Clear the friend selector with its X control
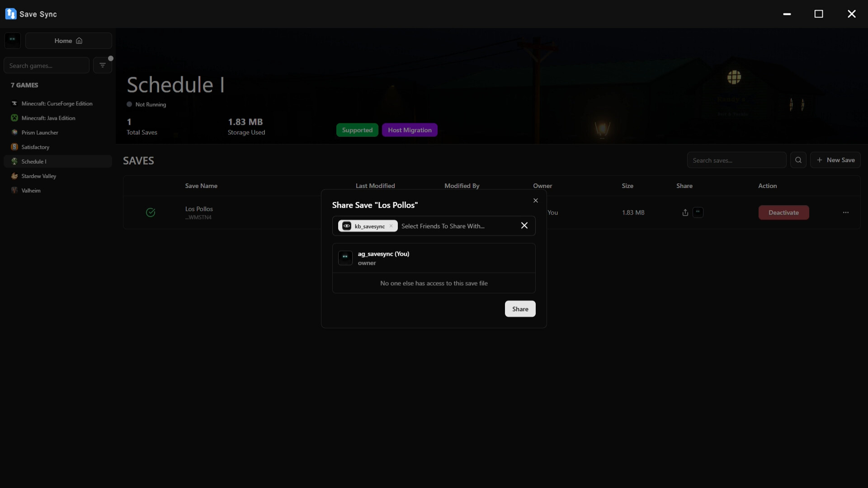Viewport: 868px width, 488px height. pyautogui.click(x=524, y=225)
